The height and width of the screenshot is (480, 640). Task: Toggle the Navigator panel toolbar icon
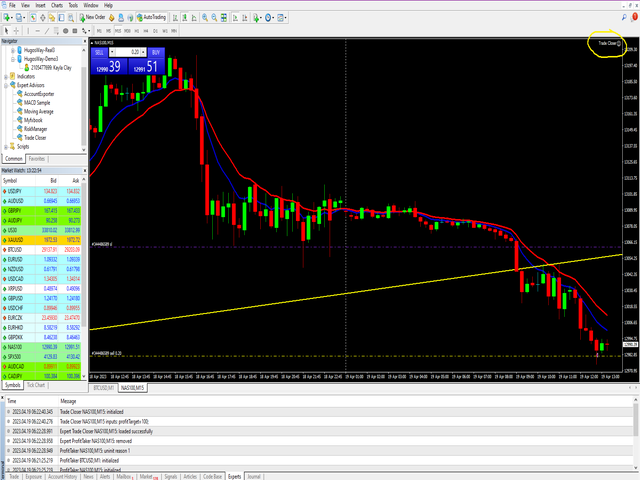pos(52,18)
